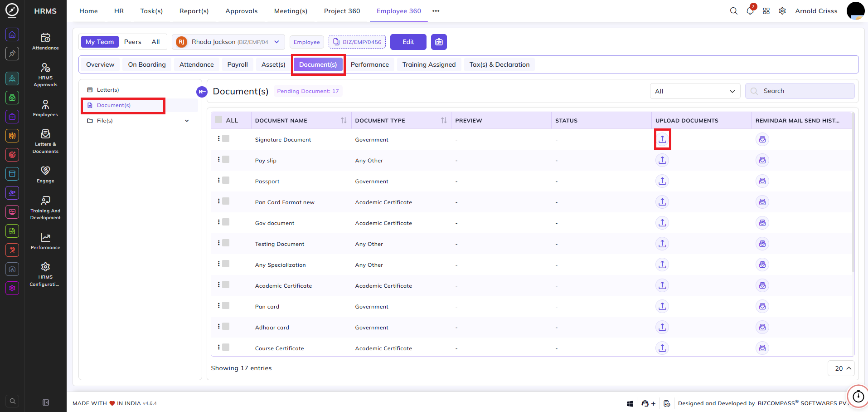Image resolution: width=868 pixels, height=412 pixels.
Task: Open Project 360 in top menu
Action: tap(342, 11)
